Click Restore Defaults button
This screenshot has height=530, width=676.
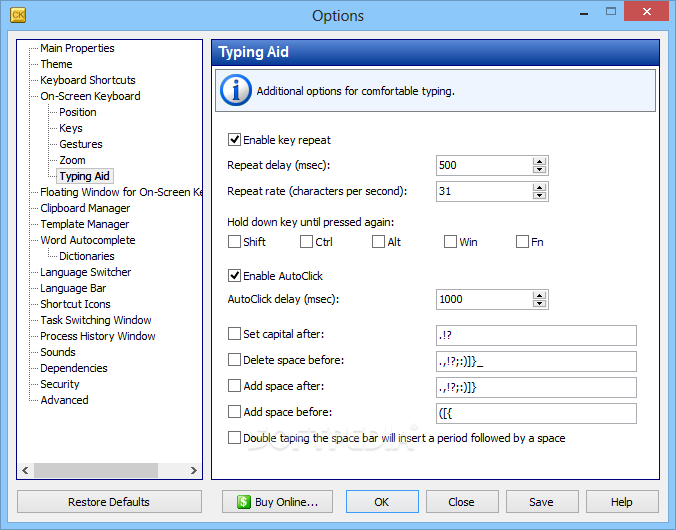109,502
